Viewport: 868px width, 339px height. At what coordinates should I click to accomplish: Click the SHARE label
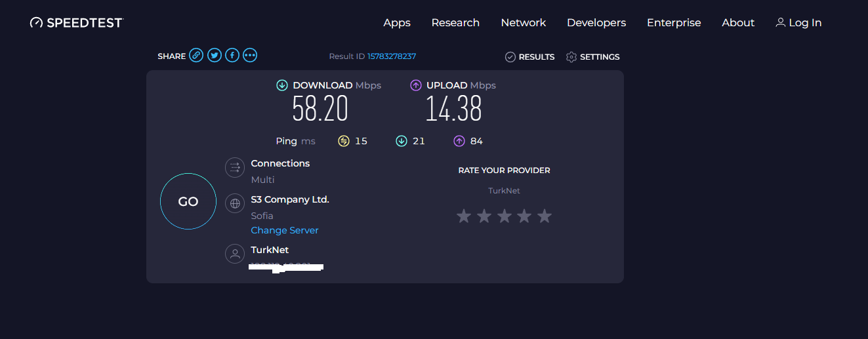coord(172,56)
